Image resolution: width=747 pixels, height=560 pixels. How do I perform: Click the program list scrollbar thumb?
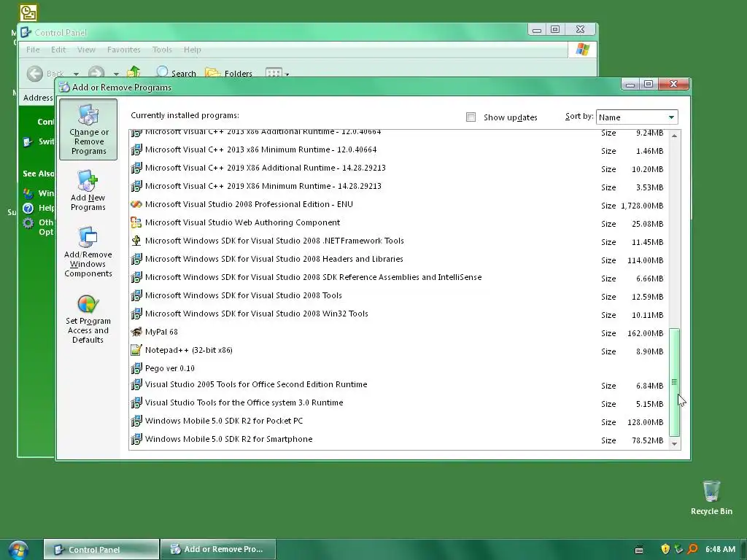[x=674, y=382]
